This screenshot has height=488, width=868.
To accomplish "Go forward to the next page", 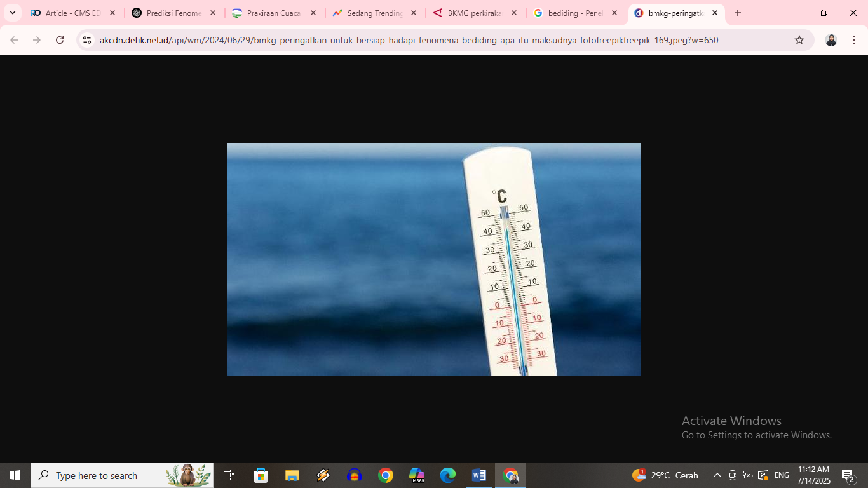I will pos(37,40).
